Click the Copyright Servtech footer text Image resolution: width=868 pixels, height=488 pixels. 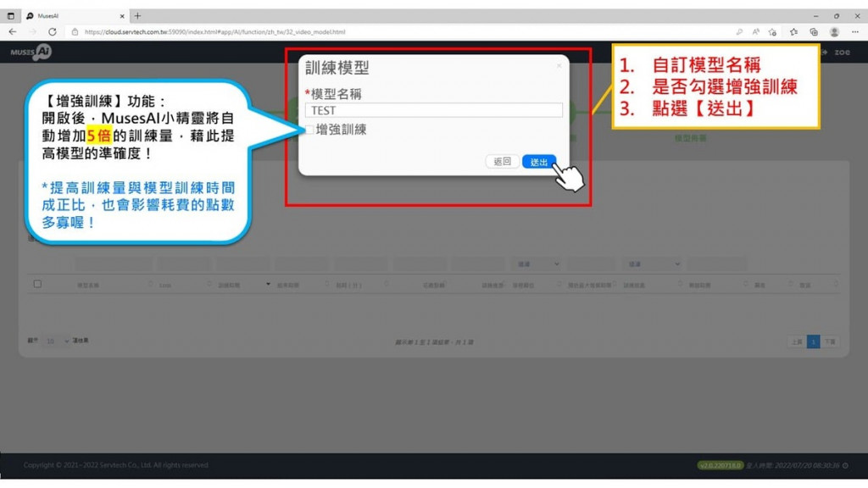coord(115,465)
